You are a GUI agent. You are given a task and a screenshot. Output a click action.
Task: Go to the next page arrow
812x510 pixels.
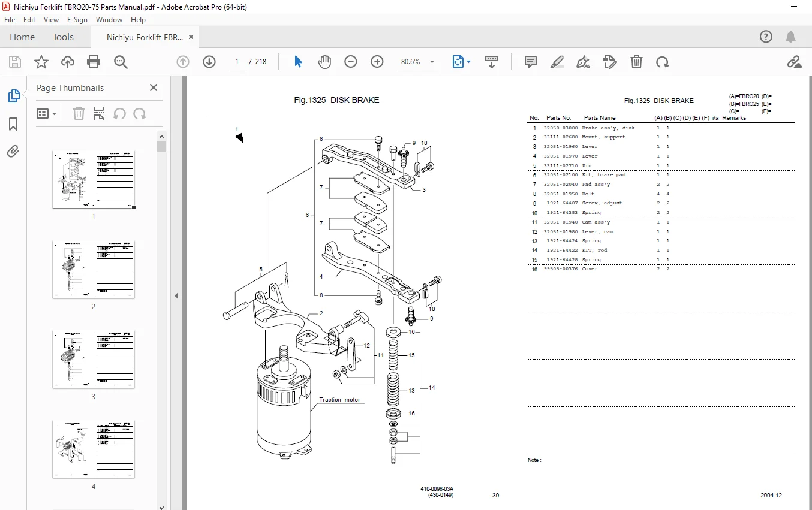(209, 62)
